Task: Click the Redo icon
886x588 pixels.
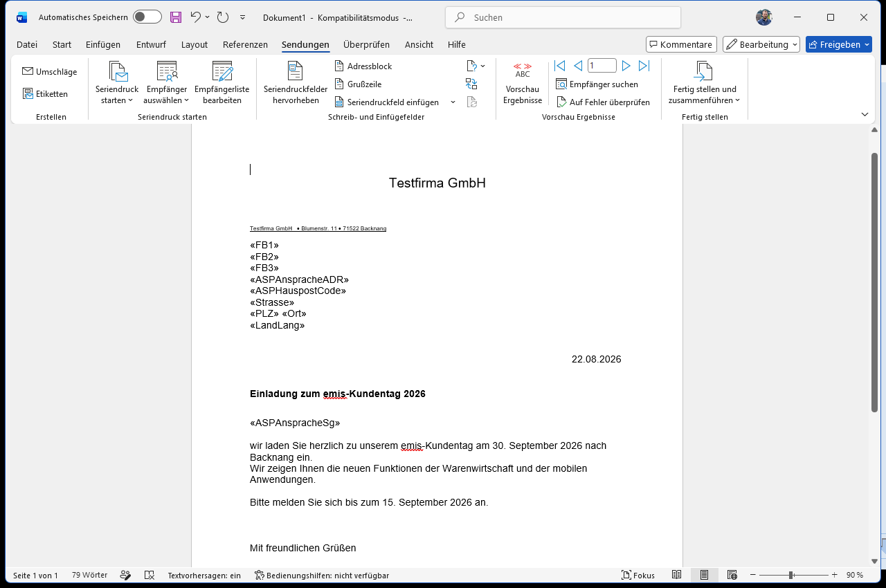Action: pos(222,17)
